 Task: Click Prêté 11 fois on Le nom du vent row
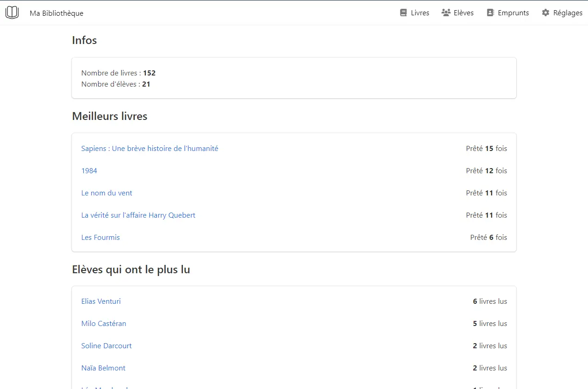[x=487, y=193]
